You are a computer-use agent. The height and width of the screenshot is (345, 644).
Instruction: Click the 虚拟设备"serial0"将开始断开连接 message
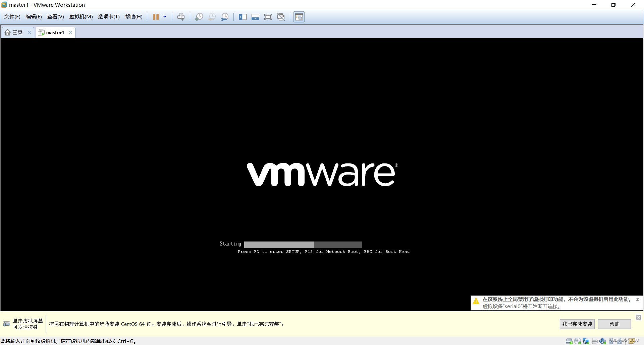click(521, 306)
